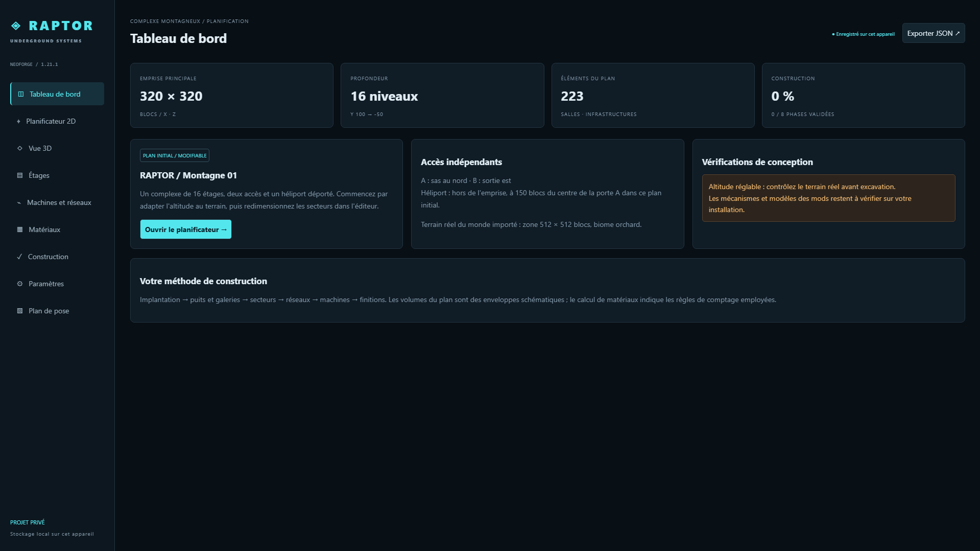Click the 'PROJET PRIVÉ' footer label
The height and width of the screenshot is (551, 980).
pyautogui.click(x=28, y=522)
